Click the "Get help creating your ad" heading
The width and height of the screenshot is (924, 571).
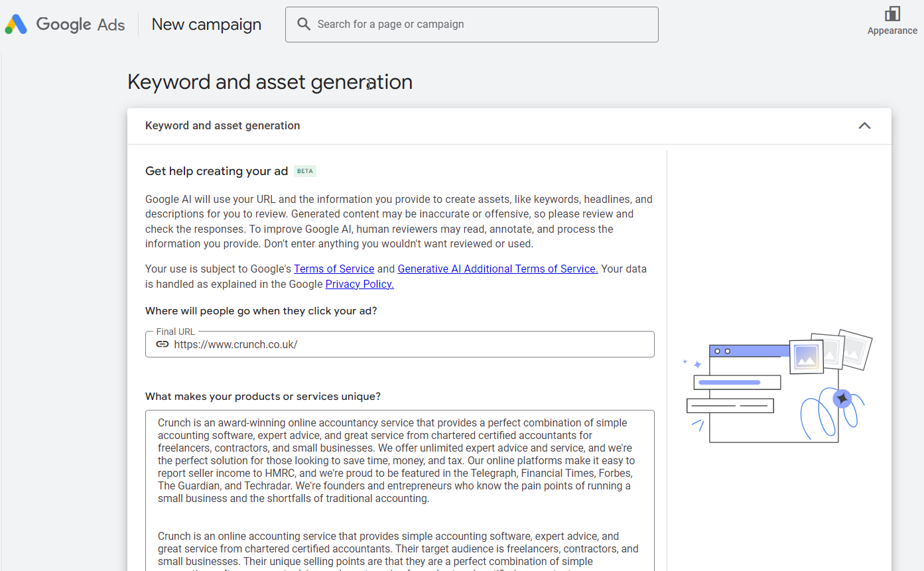coord(216,171)
